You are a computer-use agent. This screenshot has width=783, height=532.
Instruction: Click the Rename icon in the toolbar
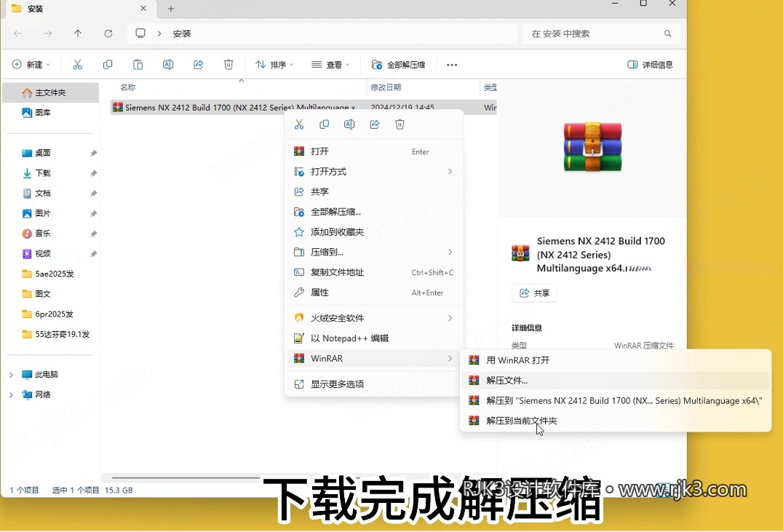(x=168, y=65)
